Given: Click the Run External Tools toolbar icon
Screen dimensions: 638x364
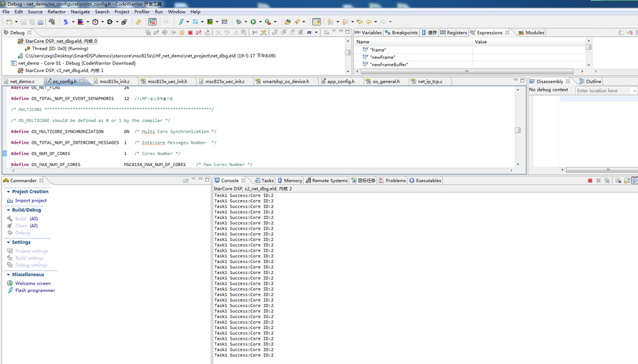Looking at the screenshot, I should coord(268,22).
